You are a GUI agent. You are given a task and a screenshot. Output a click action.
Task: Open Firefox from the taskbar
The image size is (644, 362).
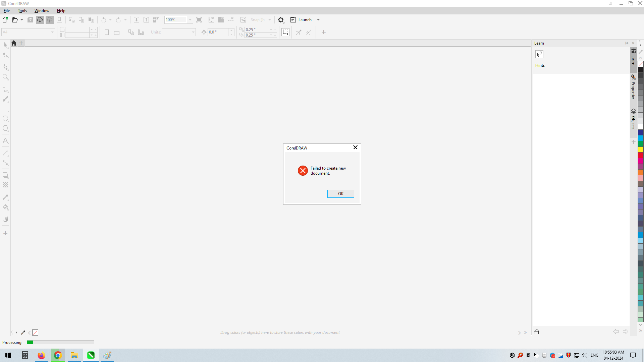click(41, 355)
